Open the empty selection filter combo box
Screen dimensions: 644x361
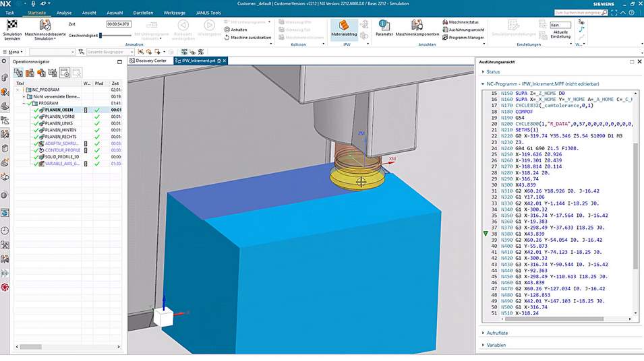point(52,52)
